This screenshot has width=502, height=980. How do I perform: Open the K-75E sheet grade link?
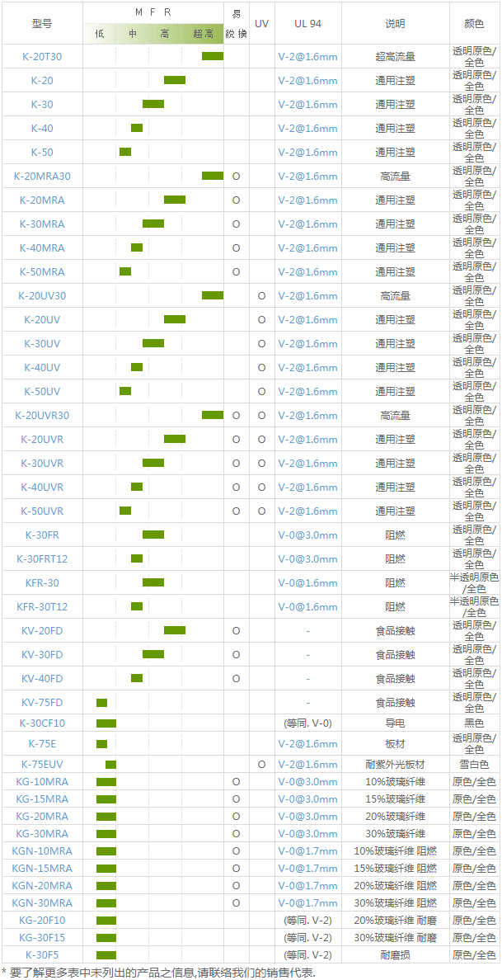pyautogui.click(x=41, y=744)
